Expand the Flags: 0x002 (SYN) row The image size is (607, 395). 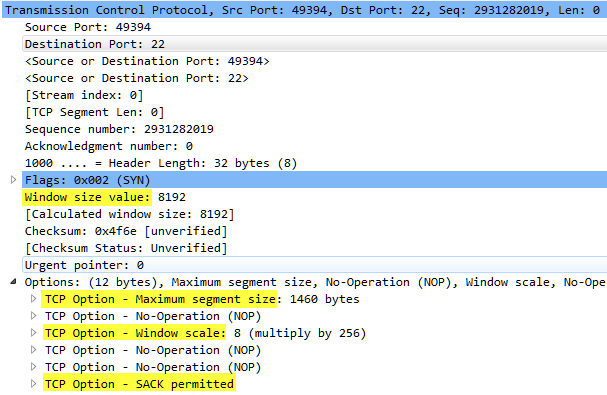14,180
